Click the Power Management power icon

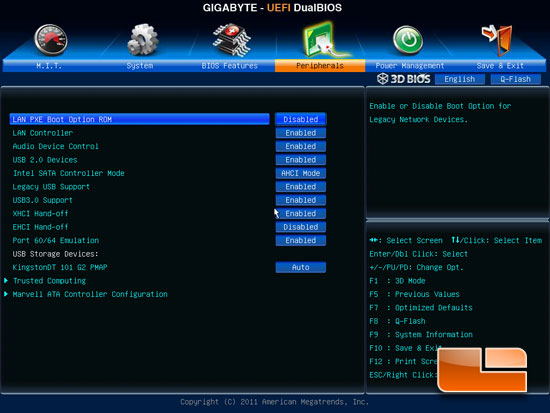pyautogui.click(x=408, y=40)
